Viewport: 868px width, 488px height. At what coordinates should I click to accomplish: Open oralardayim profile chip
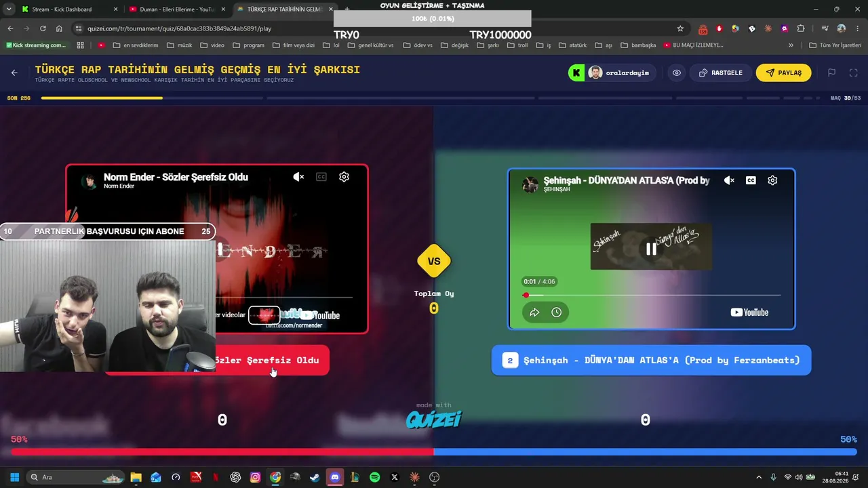(620, 73)
